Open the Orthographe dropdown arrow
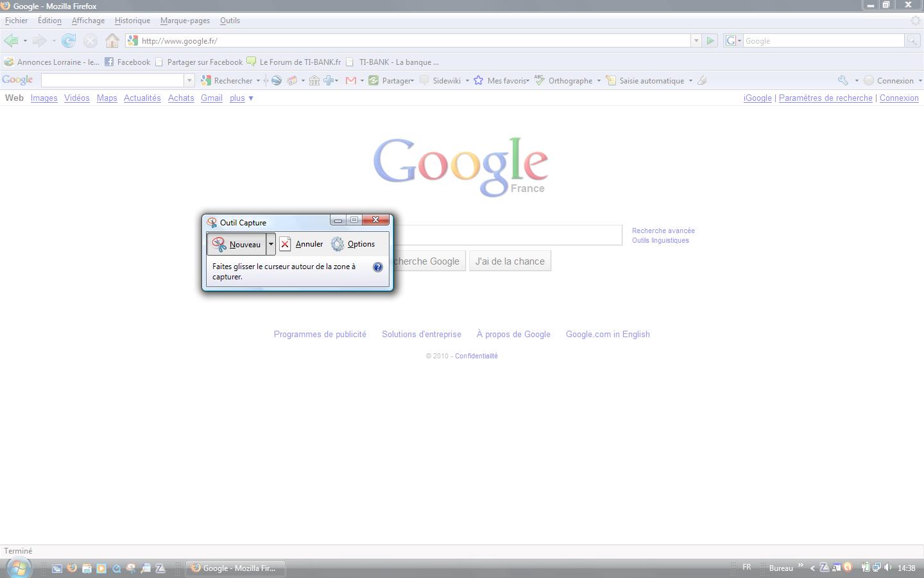Image resolution: width=924 pixels, height=578 pixels. coord(599,80)
